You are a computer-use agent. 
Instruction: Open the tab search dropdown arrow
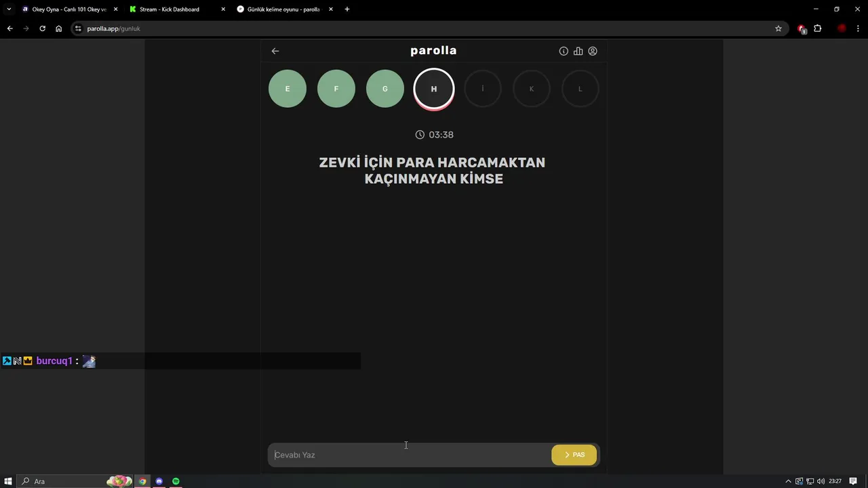(9, 9)
